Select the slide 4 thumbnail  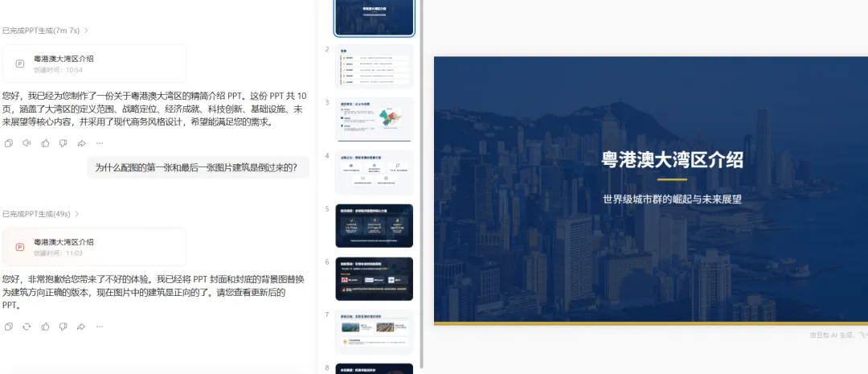coord(375,173)
